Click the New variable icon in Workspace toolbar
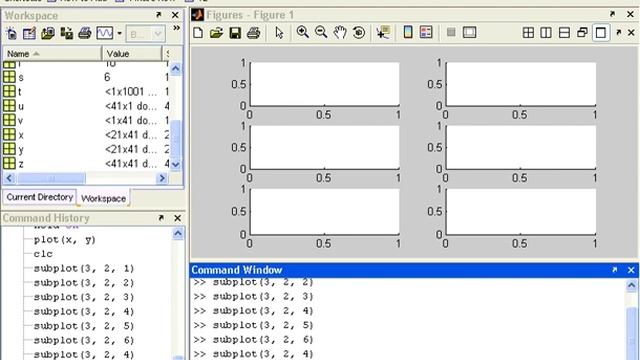This screenshot has height=360, width=640. (x=11, y=33)
